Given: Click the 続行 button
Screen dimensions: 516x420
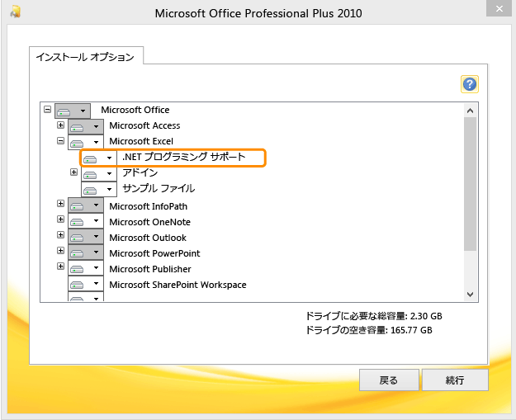Looking at the screenshot, I should pyautogui.click(x=455, y=380).
